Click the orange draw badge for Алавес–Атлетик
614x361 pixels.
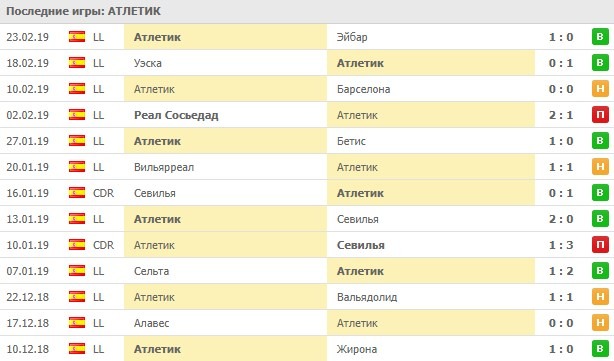pos(600,323)
